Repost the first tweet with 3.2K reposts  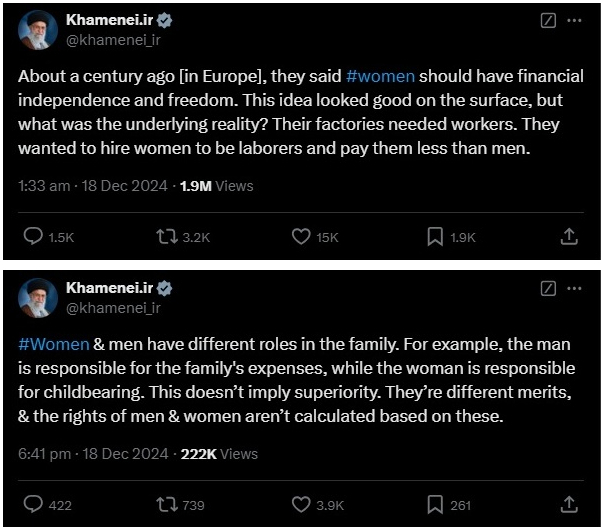tap(165, 237)
